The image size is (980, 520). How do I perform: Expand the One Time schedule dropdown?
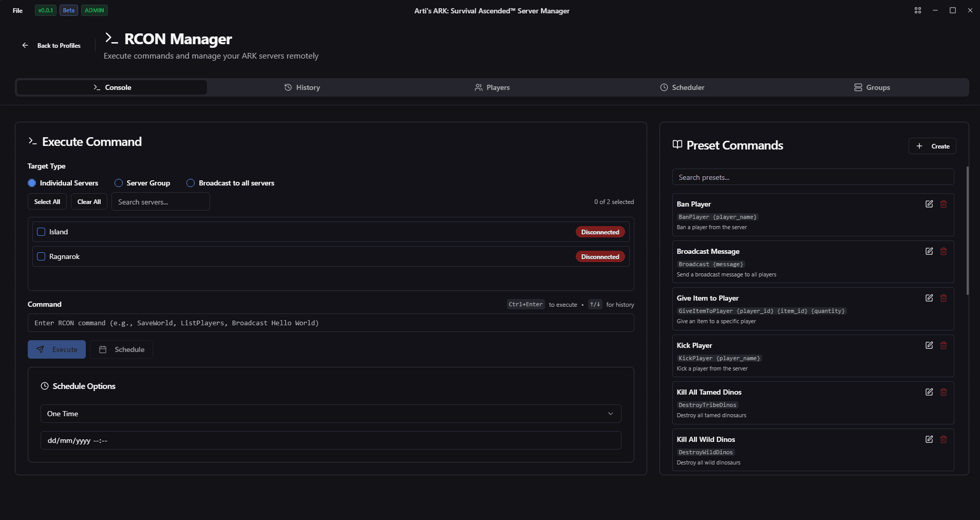(330, 414)
